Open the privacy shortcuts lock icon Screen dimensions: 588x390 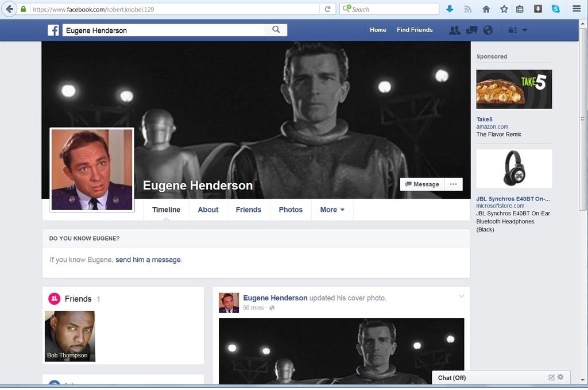[x=513, y=30]
